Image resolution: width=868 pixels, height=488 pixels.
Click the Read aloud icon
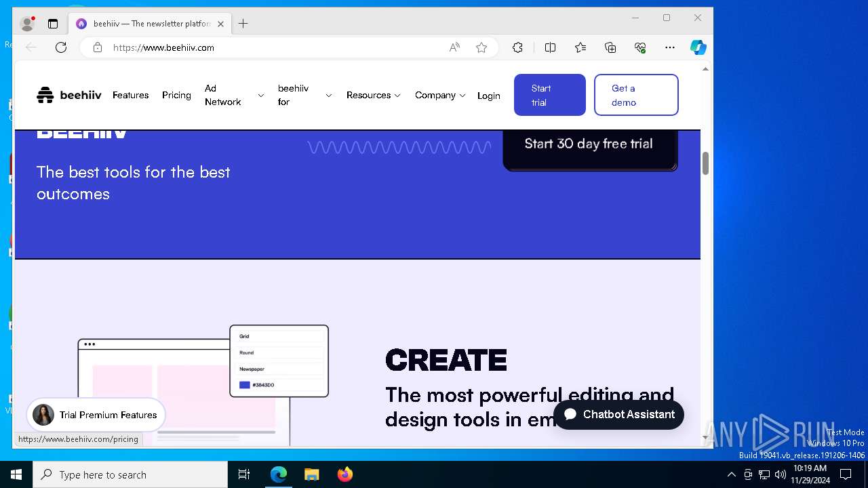click(454, 47)
